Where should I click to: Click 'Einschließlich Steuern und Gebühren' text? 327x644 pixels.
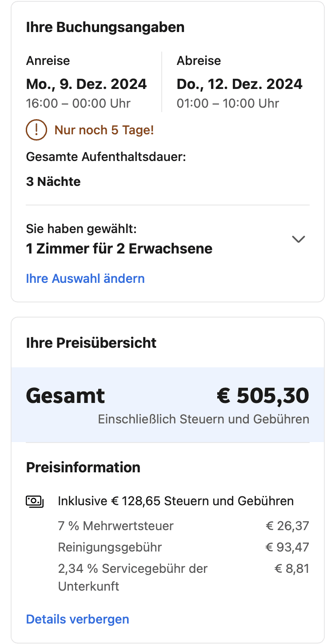click(x=203, y=419)
